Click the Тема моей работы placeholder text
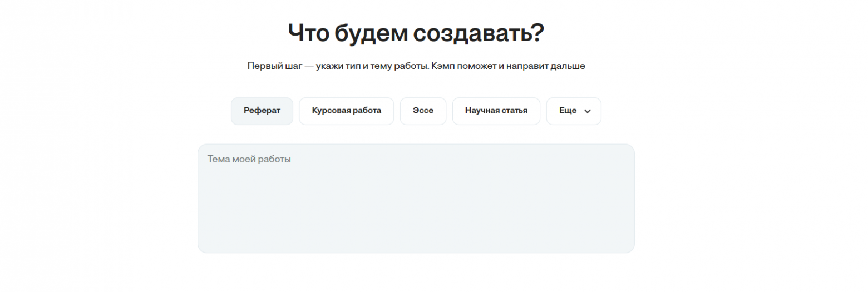Screen dimensions: 868x292 click(249, 159)
